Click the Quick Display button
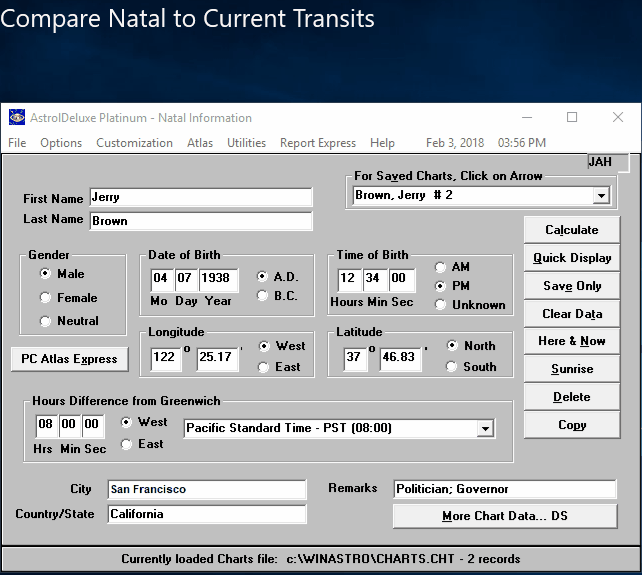This screenshot has width=642, height=575. [572, 258]
